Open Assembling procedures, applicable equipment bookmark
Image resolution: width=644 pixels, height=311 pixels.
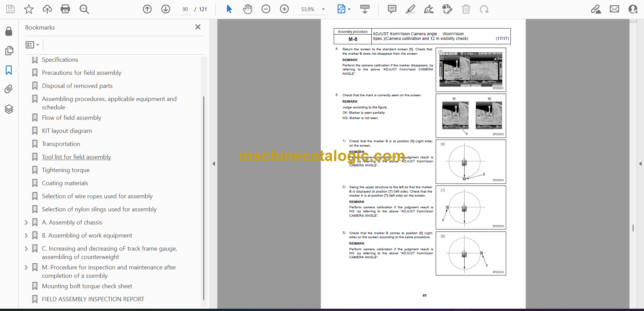109,103
